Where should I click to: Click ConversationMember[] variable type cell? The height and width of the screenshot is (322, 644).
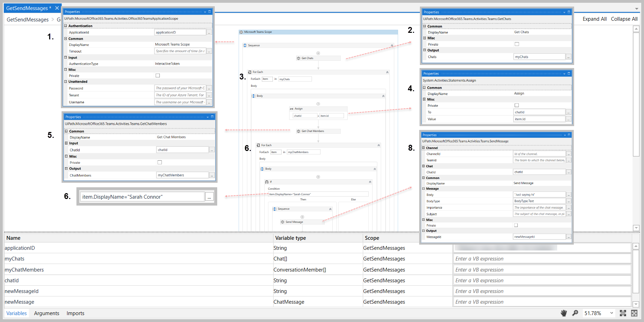click(x=318, y=270)
